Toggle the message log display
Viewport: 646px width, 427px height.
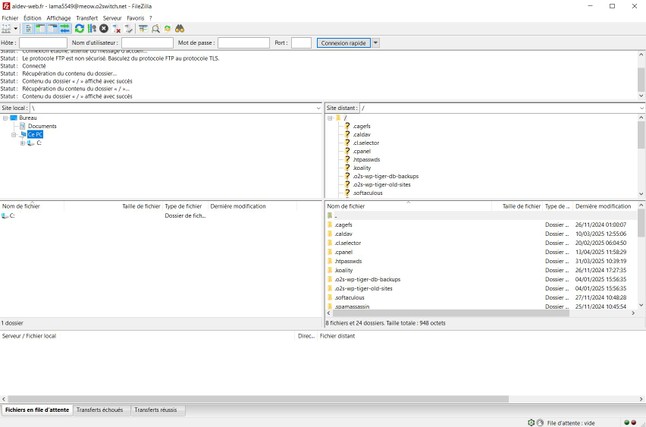28,28
